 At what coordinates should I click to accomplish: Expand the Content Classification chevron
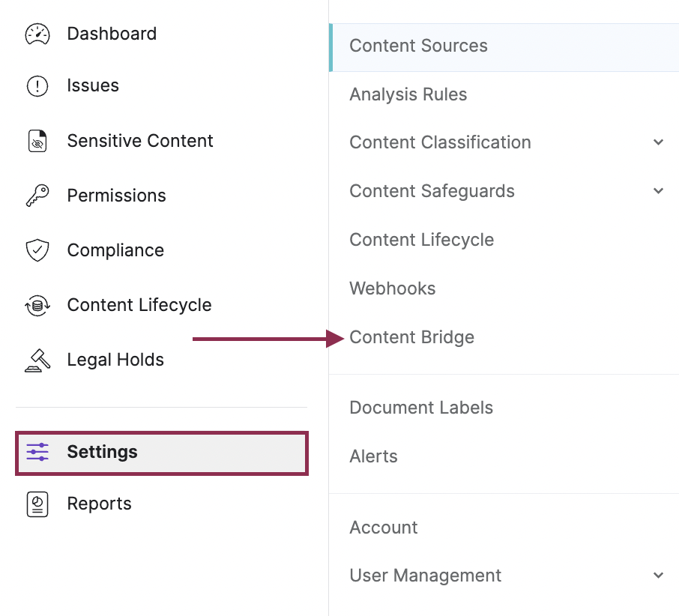(x=658, y=142)
